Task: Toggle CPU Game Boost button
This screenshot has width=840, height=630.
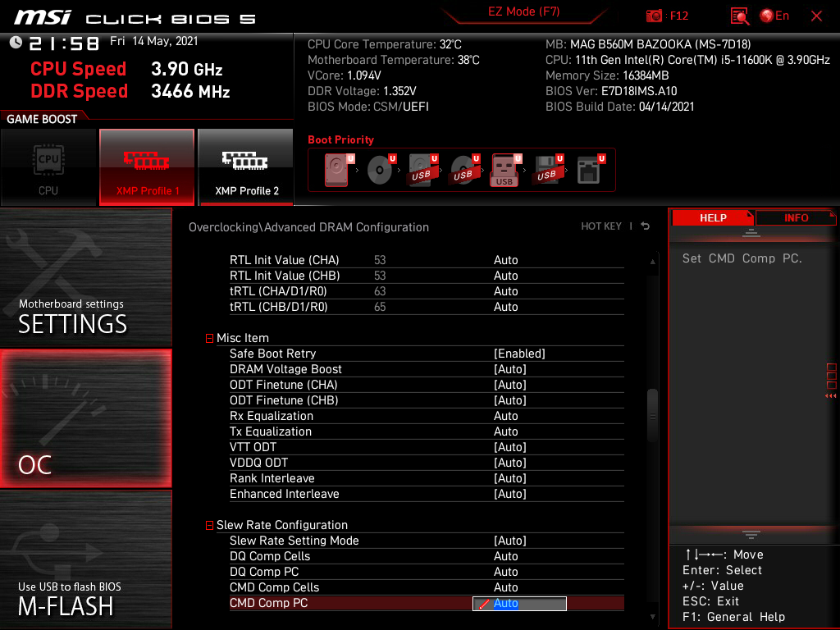Action: coord(48,167)
